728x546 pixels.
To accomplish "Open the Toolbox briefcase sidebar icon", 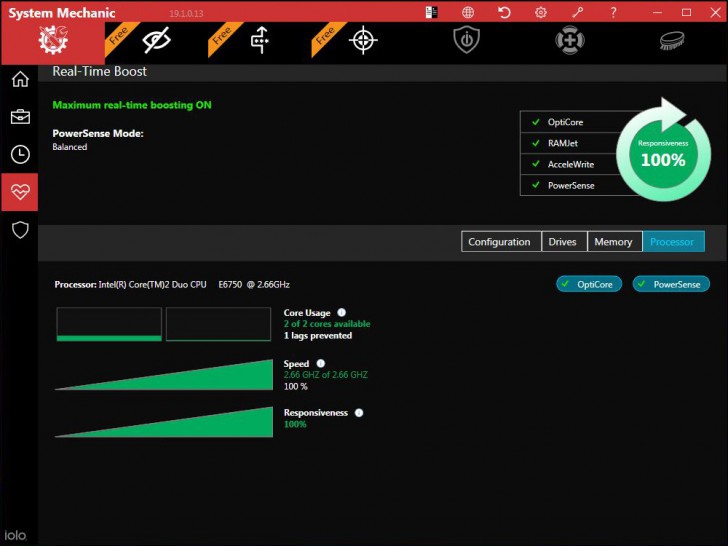I will [20, 117].
